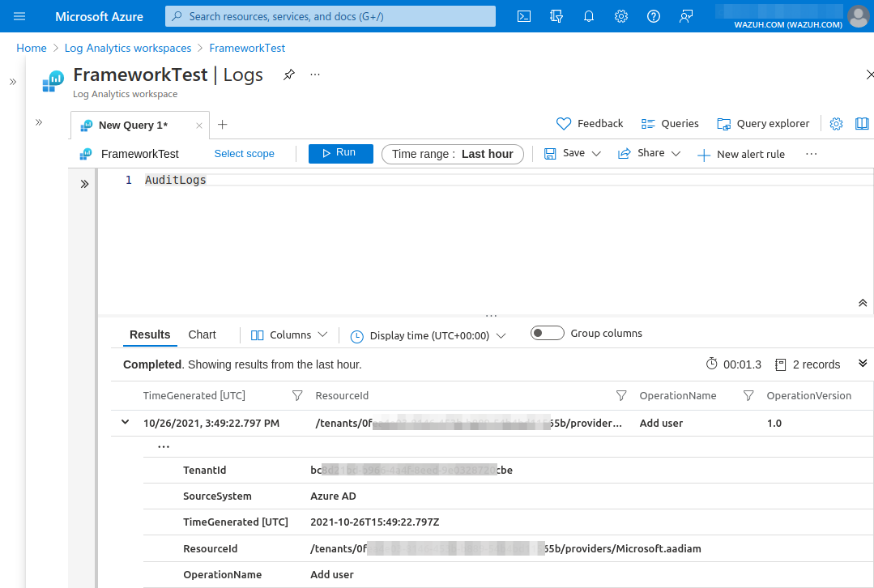This screenshot has width=874, height=588.
Task: Click the account avatar picture
Action: pos(859,16)
